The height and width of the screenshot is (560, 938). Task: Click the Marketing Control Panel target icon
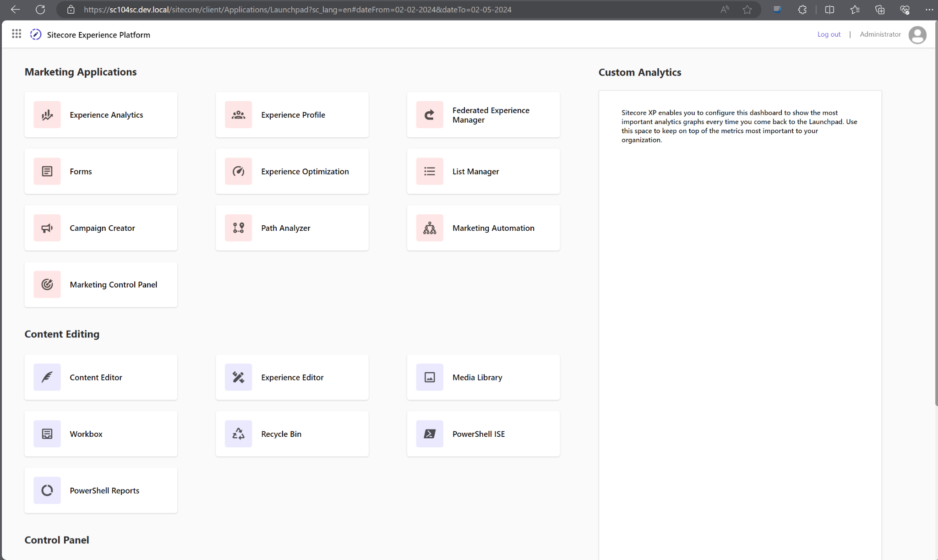click(x=47, y=284)
